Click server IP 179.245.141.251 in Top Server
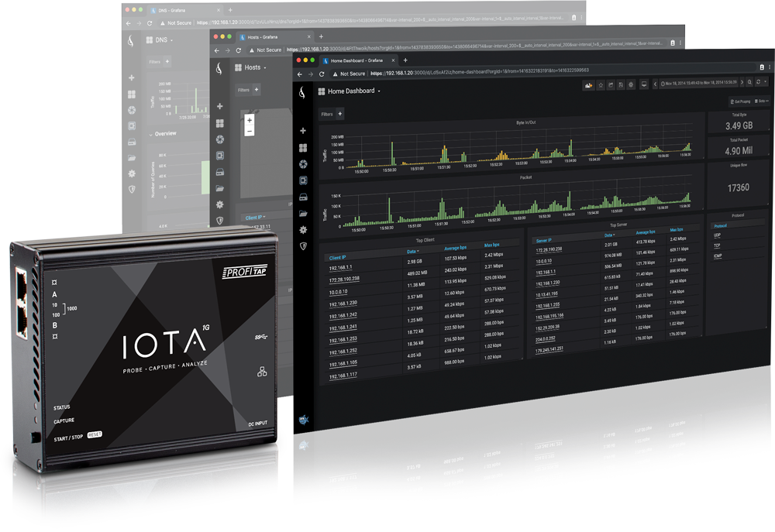775x532 pixels. click(x=549, y=350)
